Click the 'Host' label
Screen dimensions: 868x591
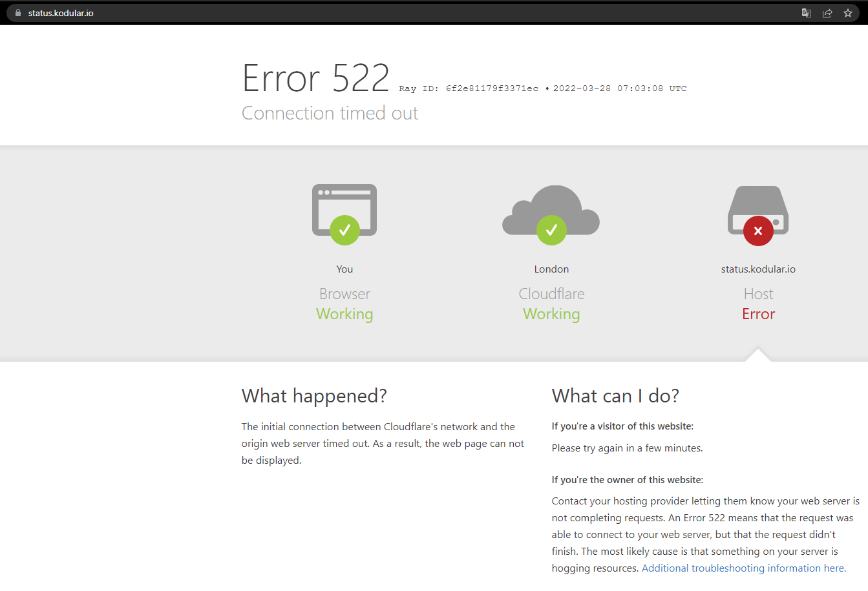758,294
